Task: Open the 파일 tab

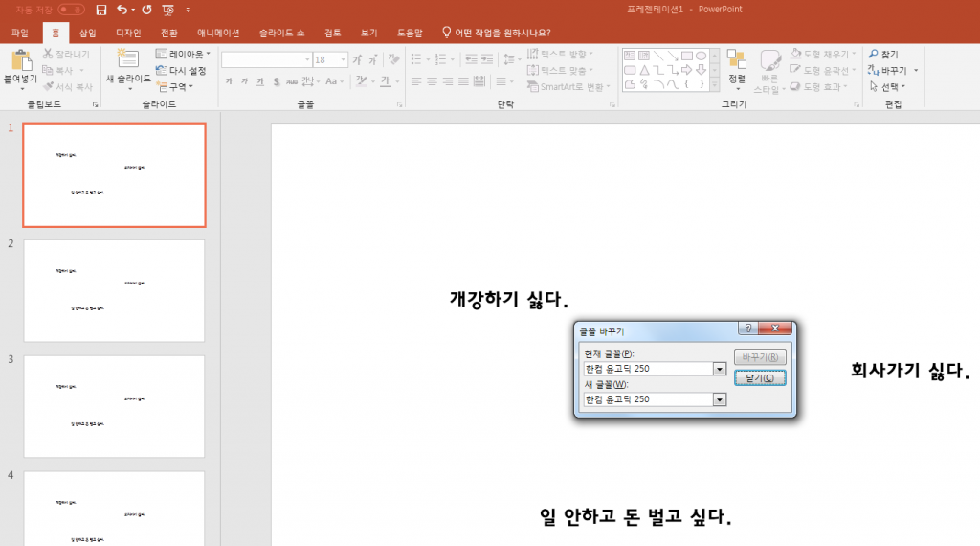Action: click(19, 33)
